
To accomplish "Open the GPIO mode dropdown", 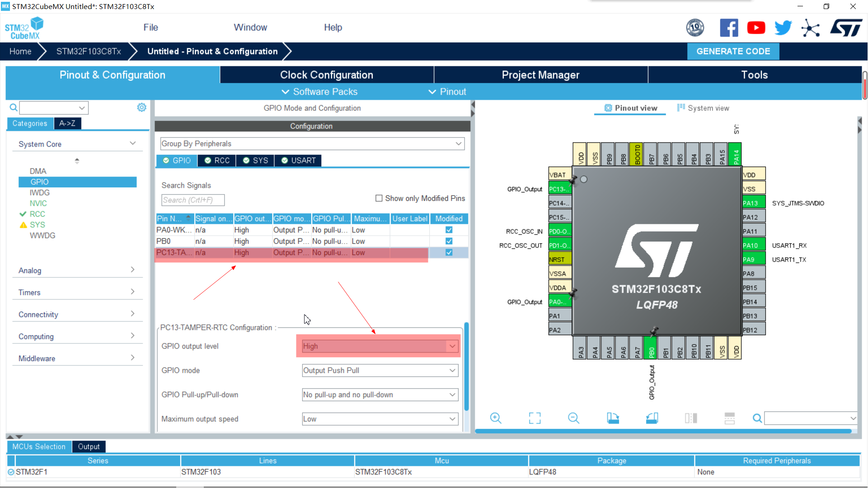I will (380, 370).
